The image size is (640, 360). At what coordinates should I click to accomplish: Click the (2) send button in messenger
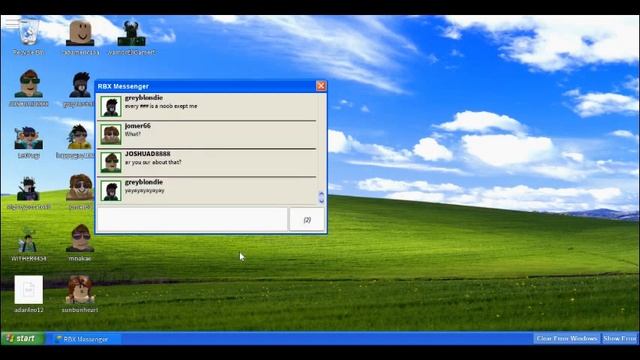[307, 220]
